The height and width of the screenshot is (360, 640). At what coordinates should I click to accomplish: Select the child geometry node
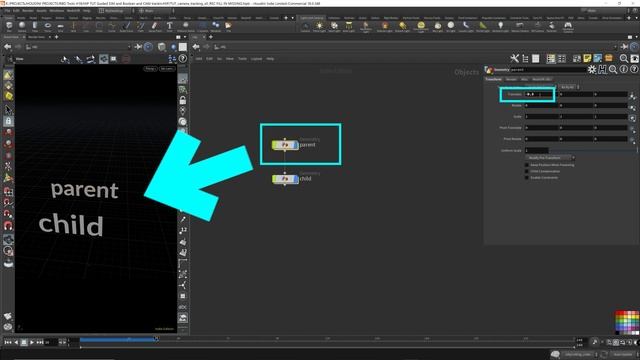[x=285, y=179]
